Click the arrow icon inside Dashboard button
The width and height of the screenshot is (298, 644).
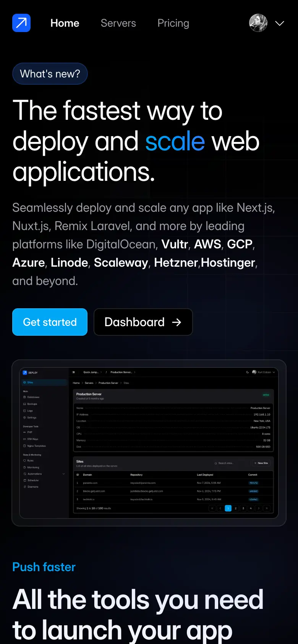pos(177,322)
